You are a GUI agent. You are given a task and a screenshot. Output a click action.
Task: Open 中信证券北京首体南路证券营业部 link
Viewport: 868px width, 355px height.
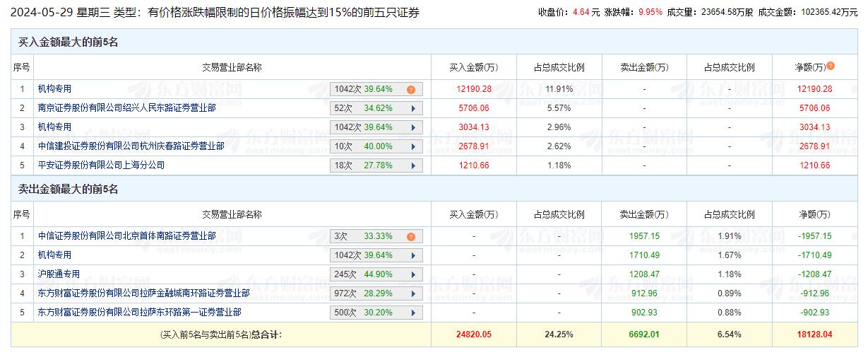point(126,236)
